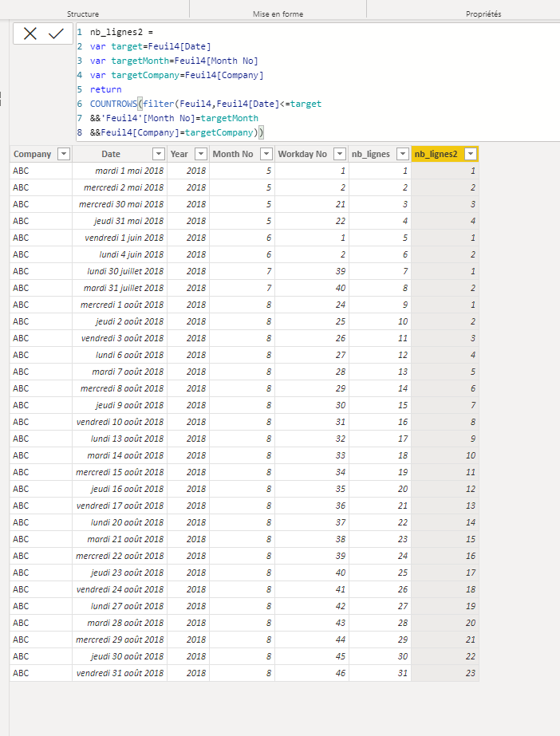
Task: Select date cell 'lundi 6 août 2018'
Action: tap(120, 355)
